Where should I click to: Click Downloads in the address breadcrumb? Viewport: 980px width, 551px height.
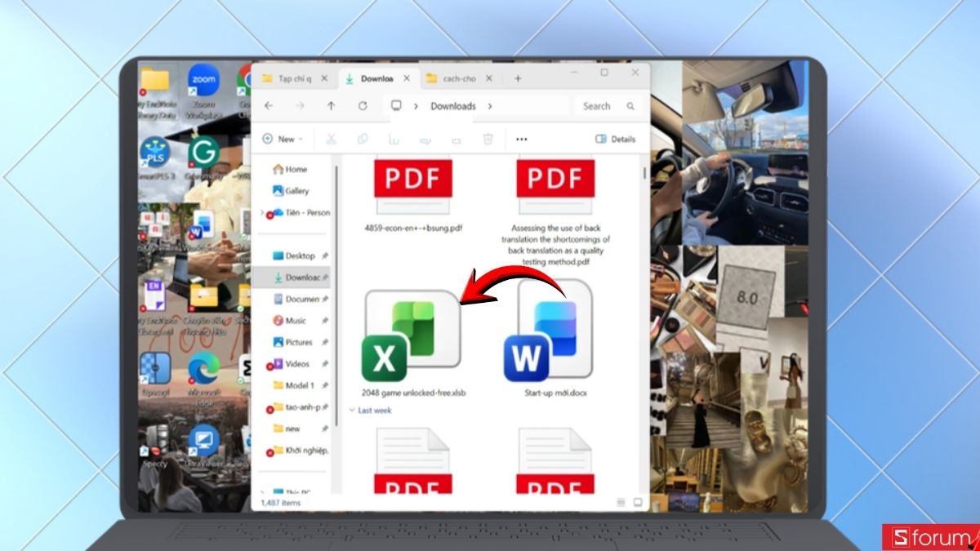453,106
